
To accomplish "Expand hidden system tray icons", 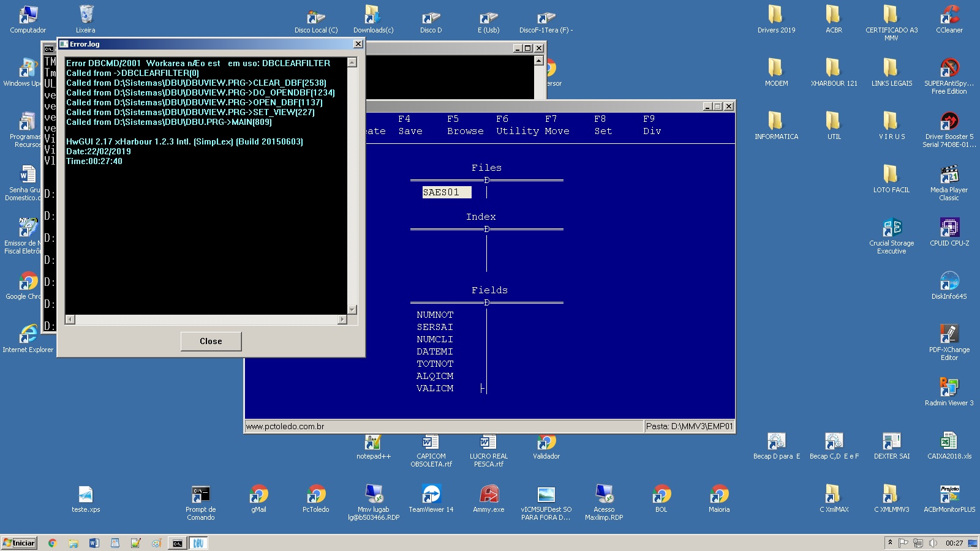I will pos(890,542).
